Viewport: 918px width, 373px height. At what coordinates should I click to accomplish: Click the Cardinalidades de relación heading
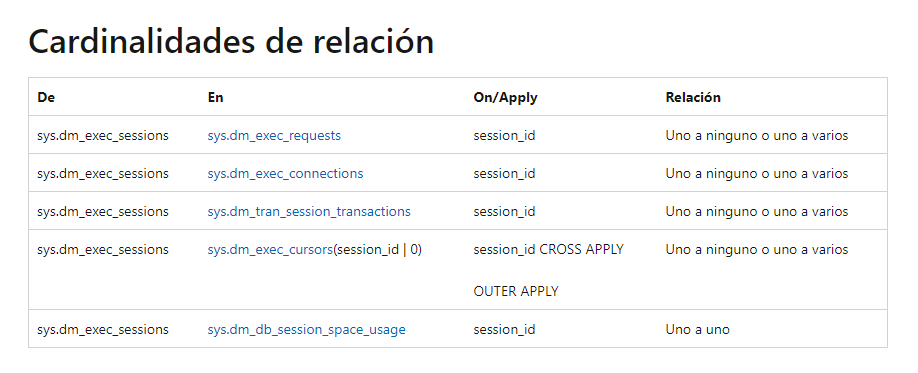[x=231, y=42]
